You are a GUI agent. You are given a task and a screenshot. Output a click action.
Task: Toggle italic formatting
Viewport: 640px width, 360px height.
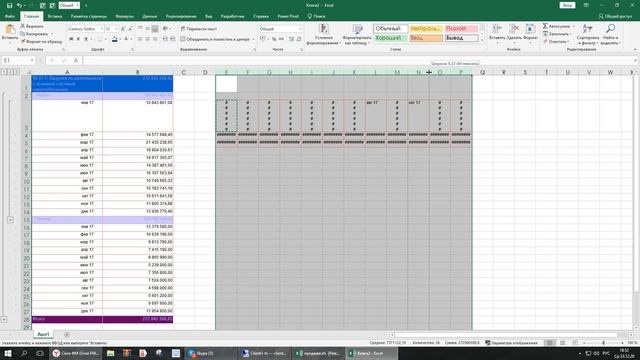79,39
